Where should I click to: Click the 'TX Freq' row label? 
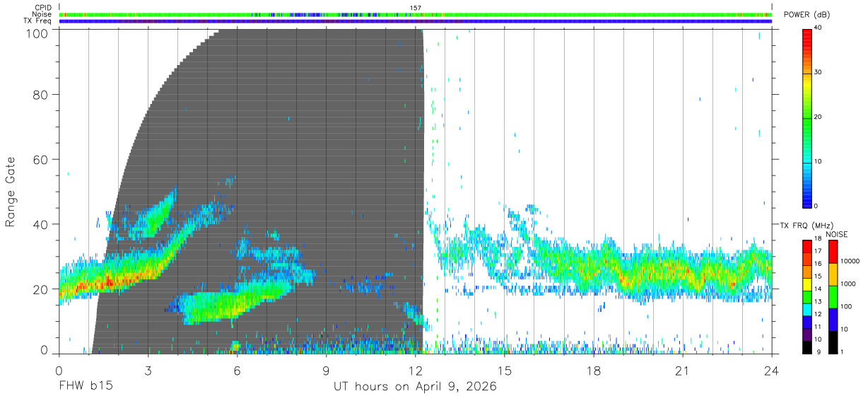click(x=38, y=21)
